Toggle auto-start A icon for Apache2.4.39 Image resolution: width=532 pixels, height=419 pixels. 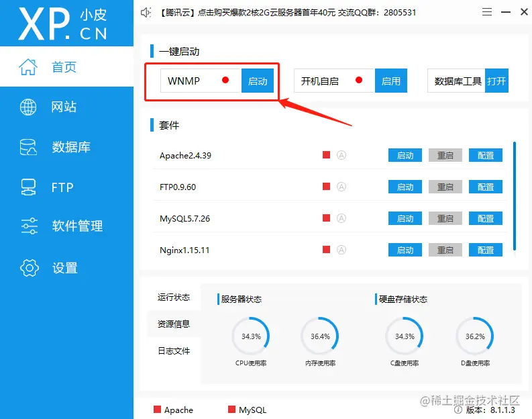(x=341, y=155)
